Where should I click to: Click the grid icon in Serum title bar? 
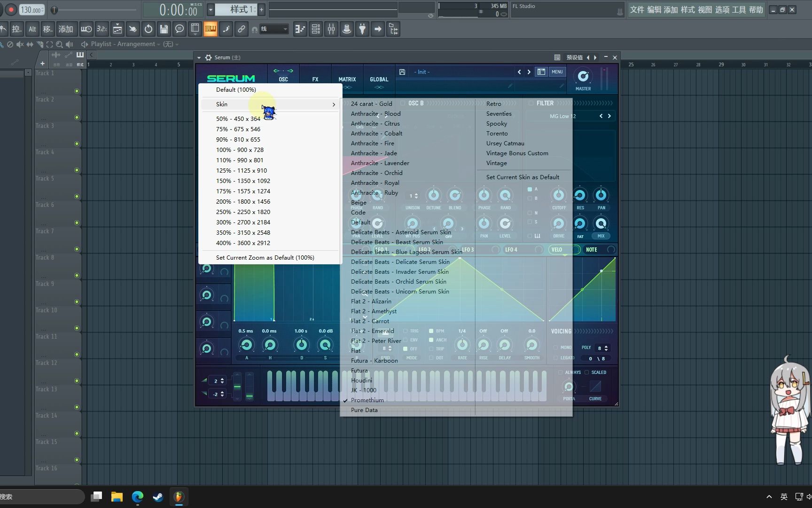[557, 57]
